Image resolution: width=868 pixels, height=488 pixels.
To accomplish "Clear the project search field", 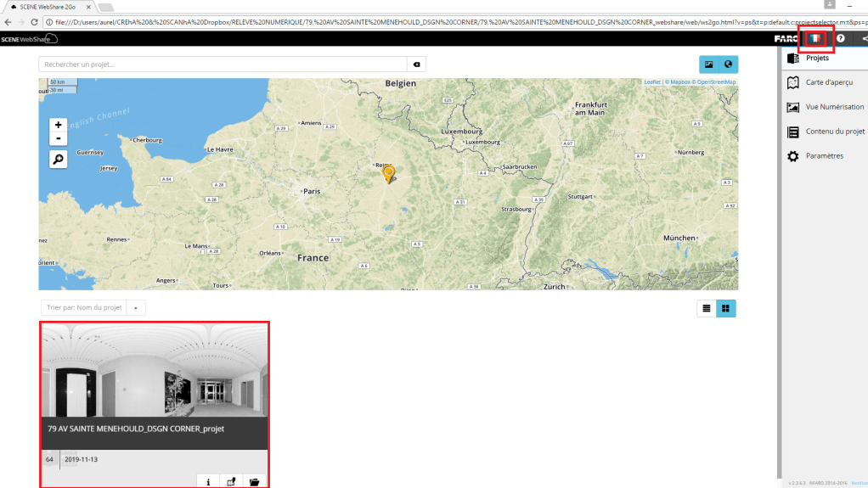I will point(416,65).
